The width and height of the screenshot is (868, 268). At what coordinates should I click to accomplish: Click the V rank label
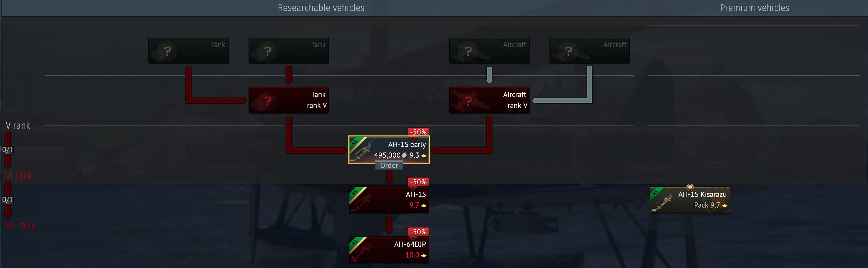point(18,125)
